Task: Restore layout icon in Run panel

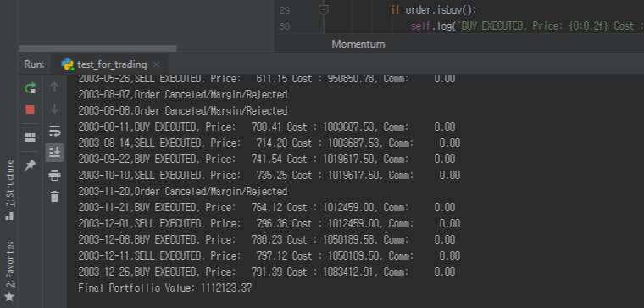Action: [30, 137]
